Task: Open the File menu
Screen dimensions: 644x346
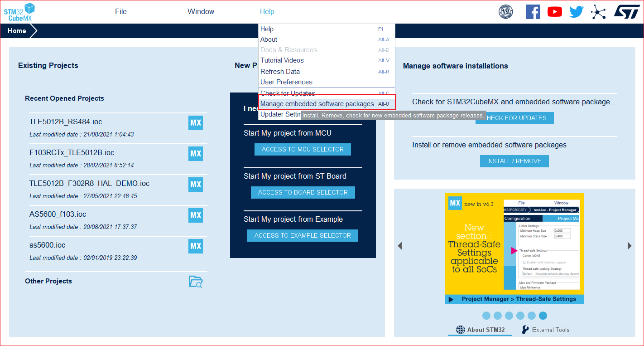Action: (x=121, y=12)
